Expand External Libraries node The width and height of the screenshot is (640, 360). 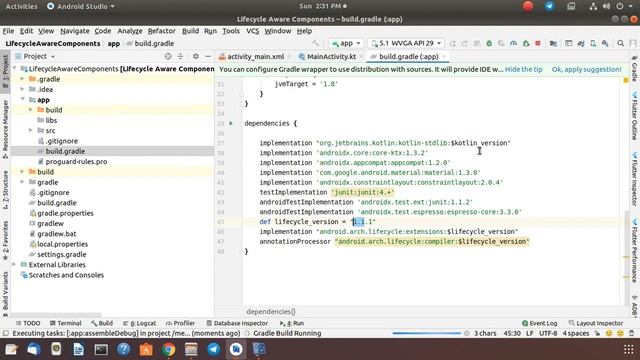click(x=14, y=264)
